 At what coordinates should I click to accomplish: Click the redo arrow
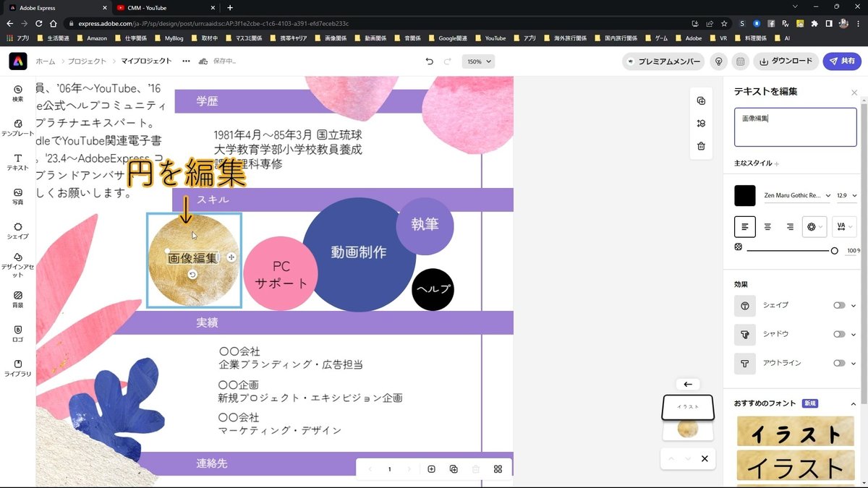(x=448, y=61)
